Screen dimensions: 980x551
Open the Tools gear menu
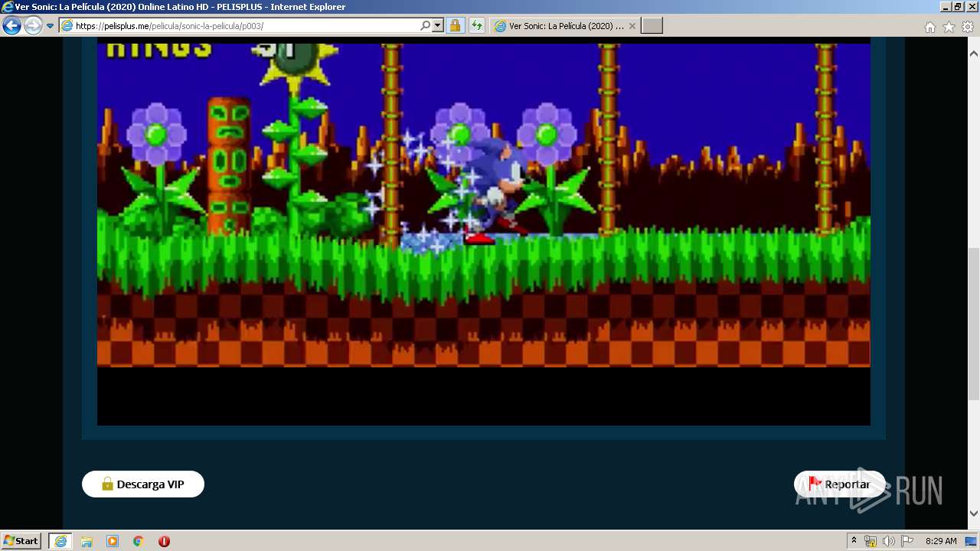pos(968,27)
